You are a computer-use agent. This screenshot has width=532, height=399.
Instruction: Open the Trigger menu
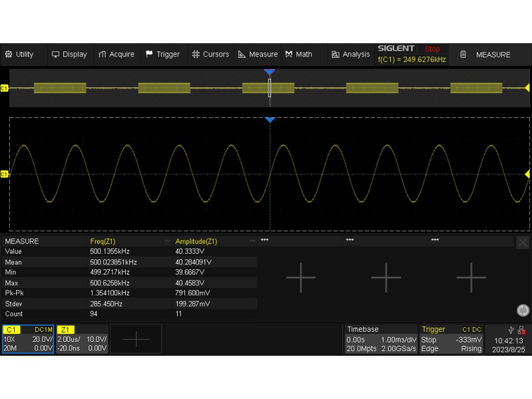coord(162,55)
